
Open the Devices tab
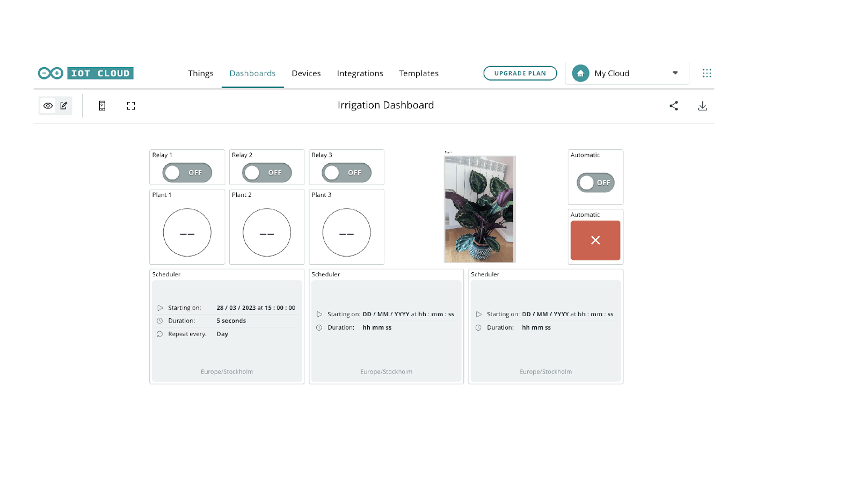pyautogui.click(x=306, y=74)
